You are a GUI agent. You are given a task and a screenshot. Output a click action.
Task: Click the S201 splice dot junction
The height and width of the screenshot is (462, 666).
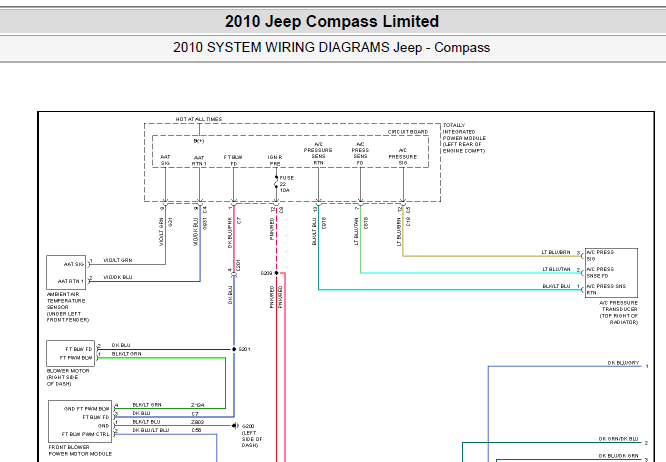point(234,349)
